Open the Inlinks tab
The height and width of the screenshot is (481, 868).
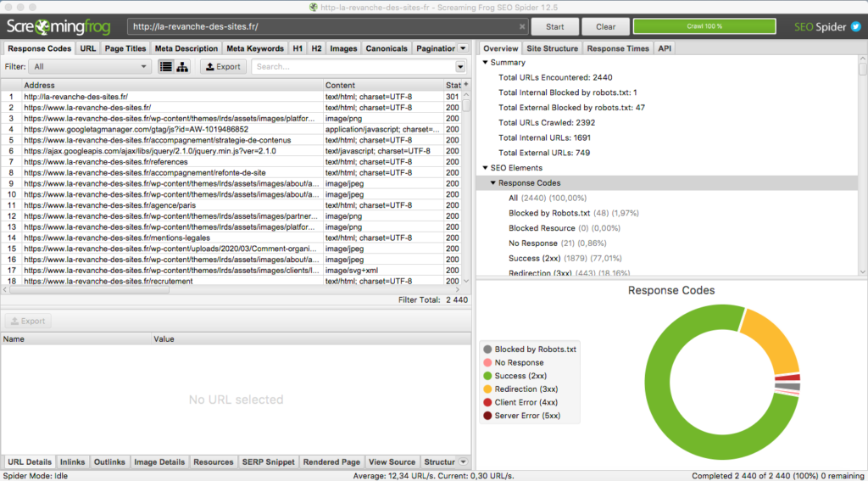coord(73,461)
